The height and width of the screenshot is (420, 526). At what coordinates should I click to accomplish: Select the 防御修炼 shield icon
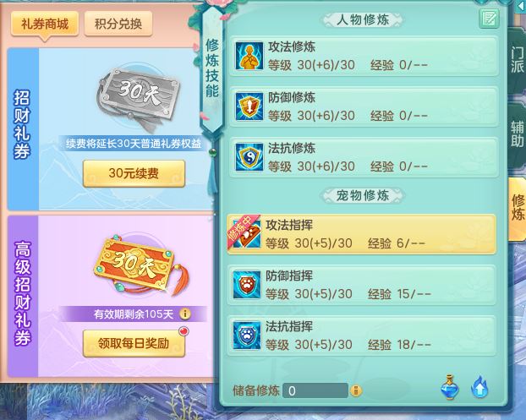249,106
